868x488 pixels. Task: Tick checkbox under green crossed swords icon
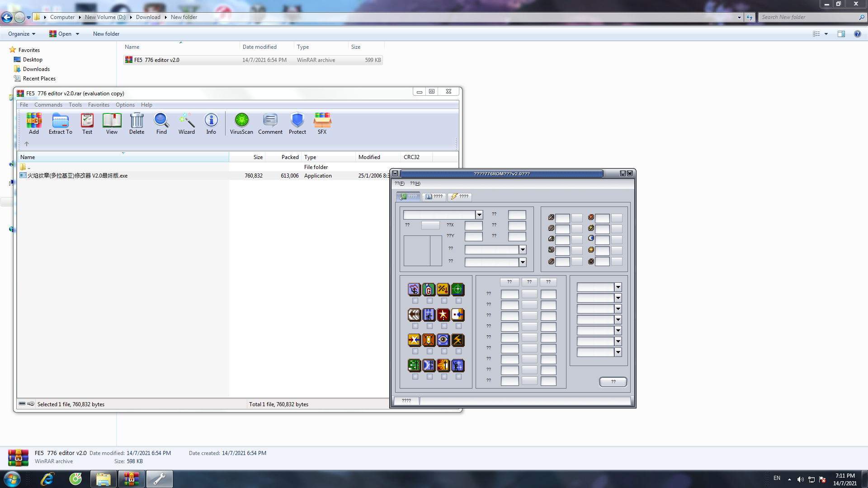tap(415, 376)
